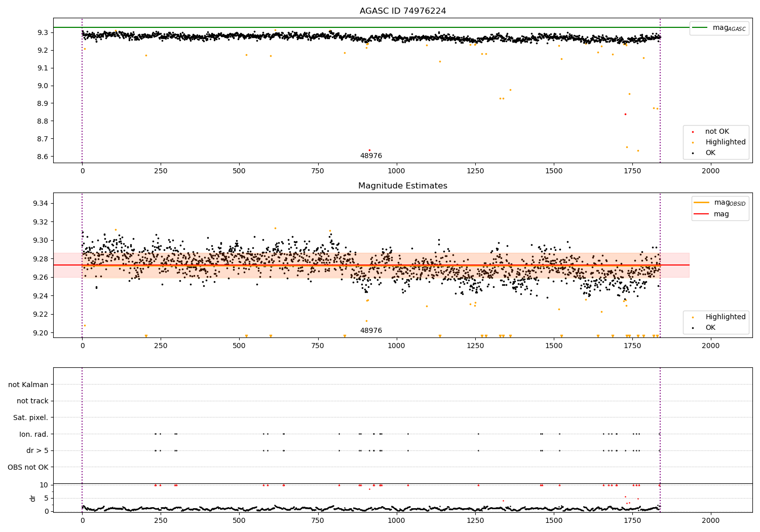Click the green mag AGASC legend entry
The height and width of the screenshot is (532, 760).
pyautogui.click(x=719, y=28)
